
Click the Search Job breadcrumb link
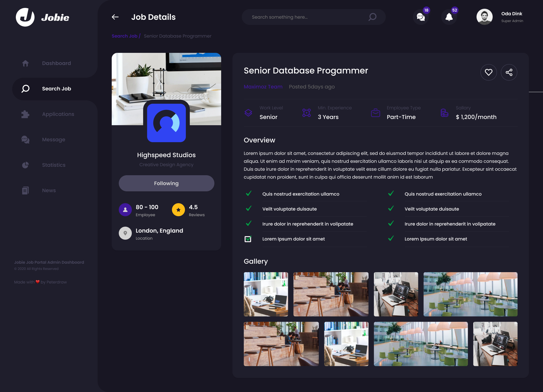(124, 36)
